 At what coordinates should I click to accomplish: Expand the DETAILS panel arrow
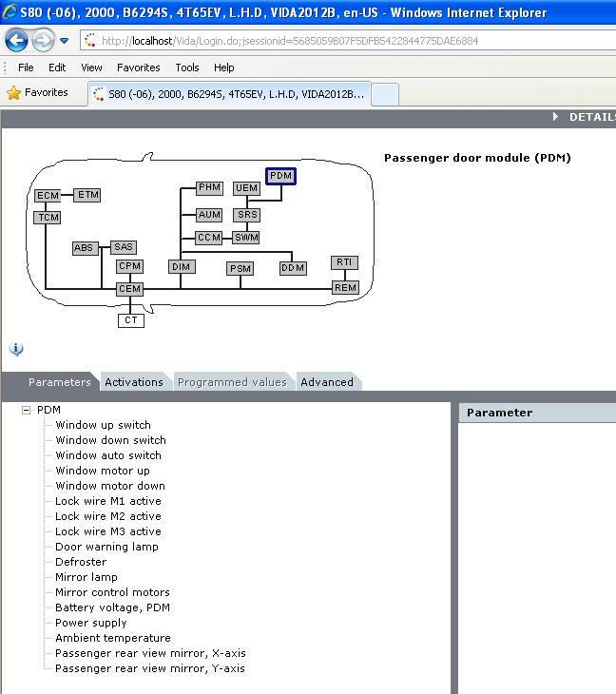click(x=556, y=117)
